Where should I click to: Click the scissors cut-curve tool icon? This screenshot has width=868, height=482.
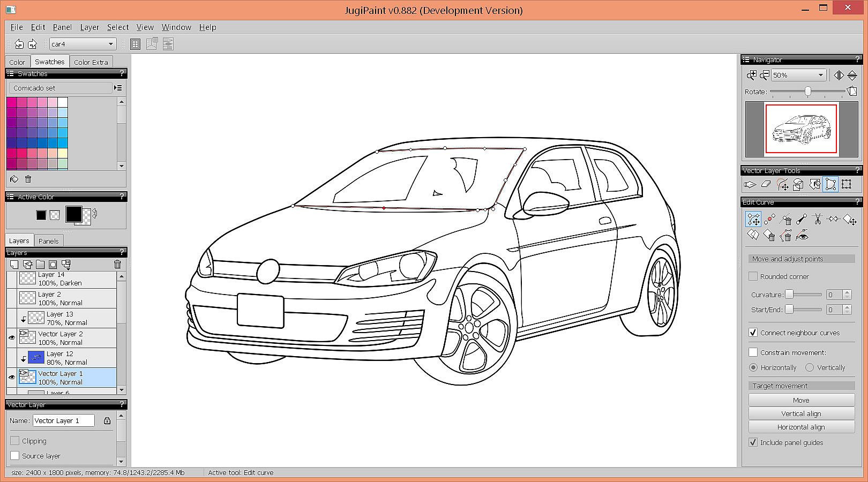[817, 219]
